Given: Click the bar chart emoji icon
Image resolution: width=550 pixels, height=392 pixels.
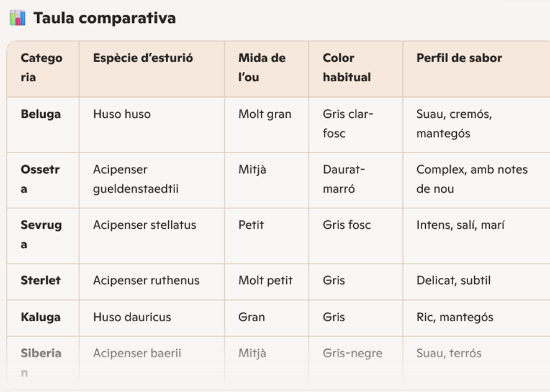Looking at the screenshot, I should point(17,18).
